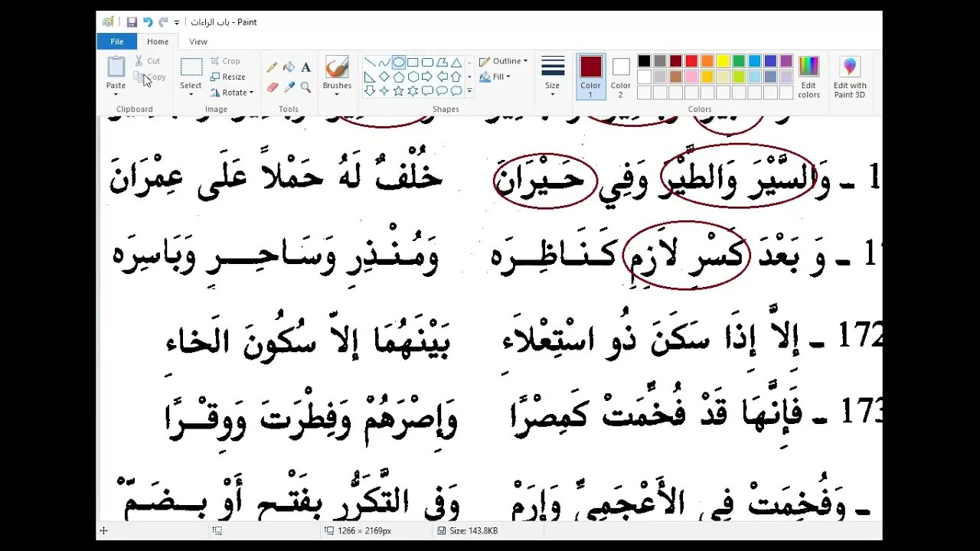This screenshot has width=980, height=551.
Task: Click the Resize button
Action: [x=227, y=77]
